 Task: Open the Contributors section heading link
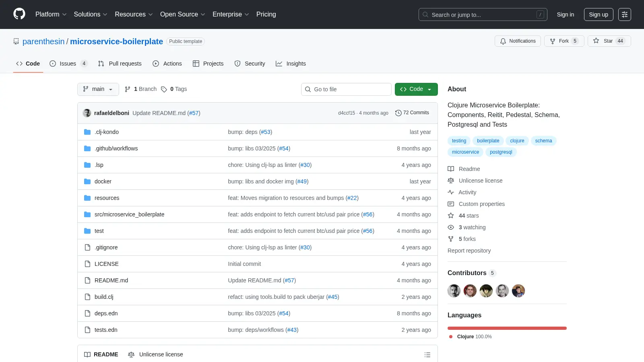[x=471, y=273]
